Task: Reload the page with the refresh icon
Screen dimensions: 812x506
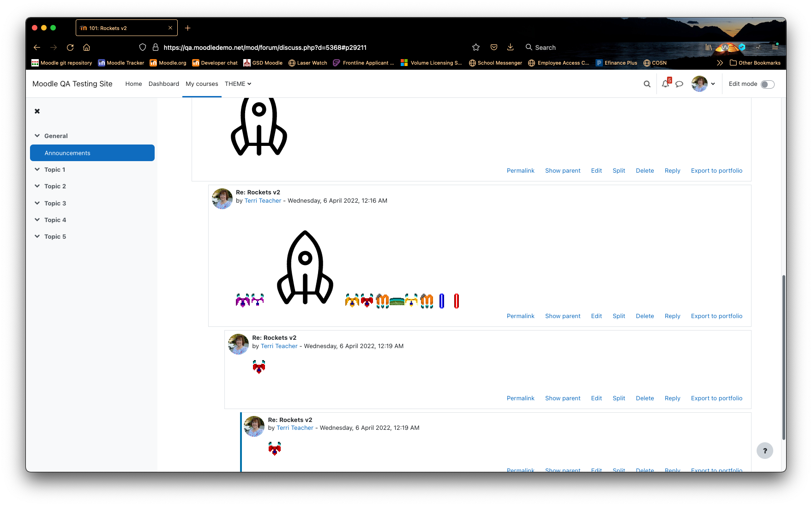Action: 70,48
